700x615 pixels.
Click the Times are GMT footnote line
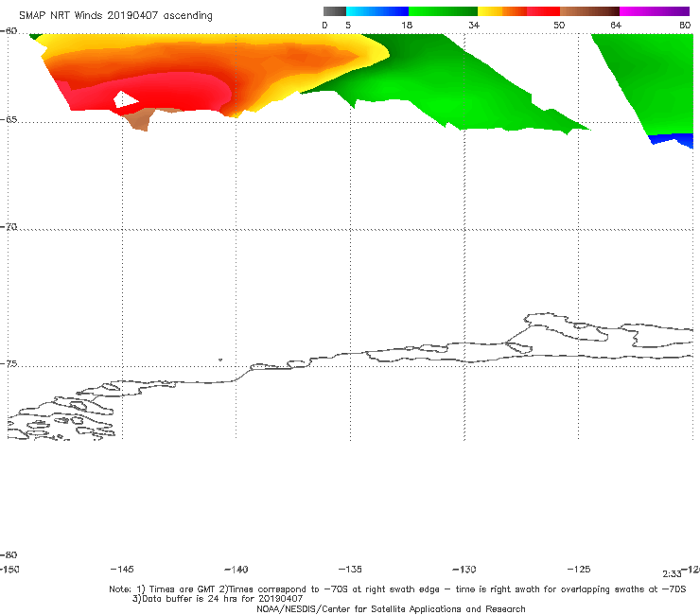pyautogui.click(x=397, y=589)
